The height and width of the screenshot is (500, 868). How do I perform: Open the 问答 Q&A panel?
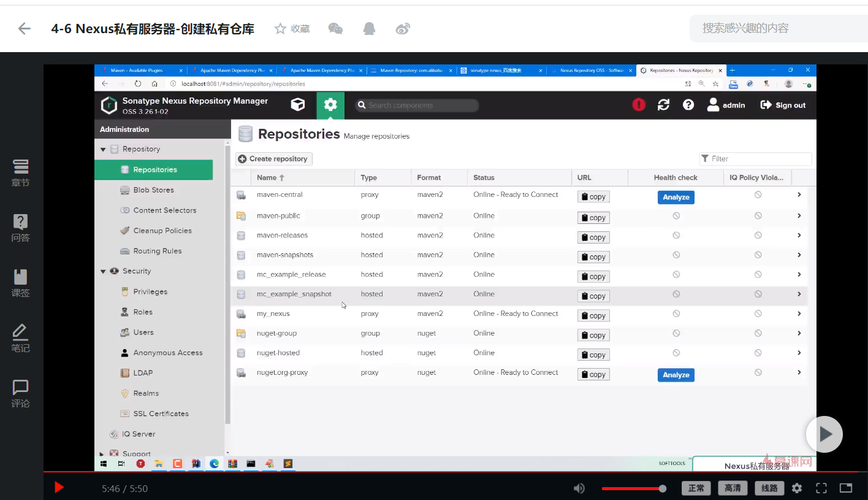tap(20, 228)
